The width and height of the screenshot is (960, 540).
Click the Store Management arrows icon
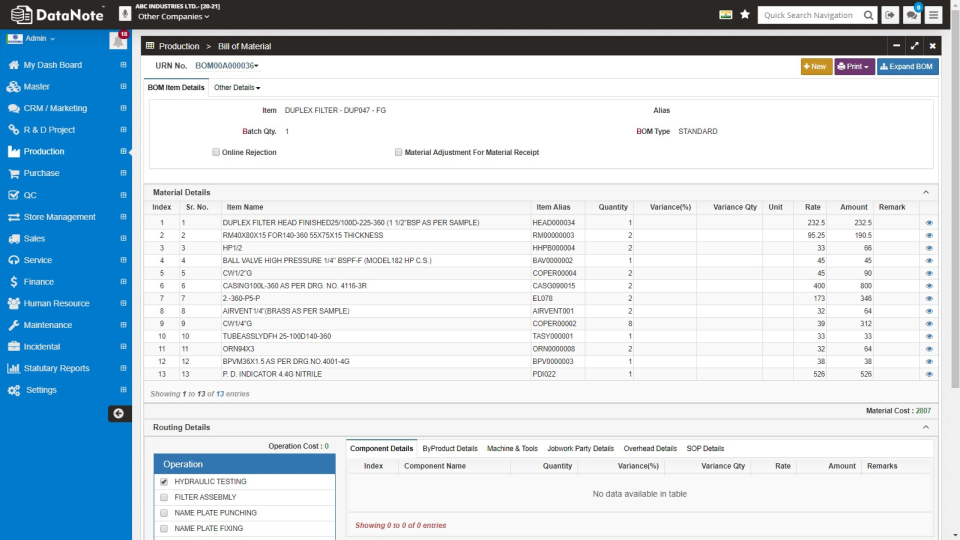pyautogui.click(x=13, y=217)
